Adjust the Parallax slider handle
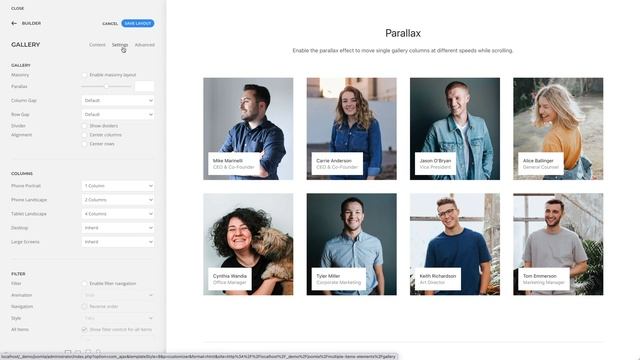This screenshot has height=360, width=640. pos(106,87)
